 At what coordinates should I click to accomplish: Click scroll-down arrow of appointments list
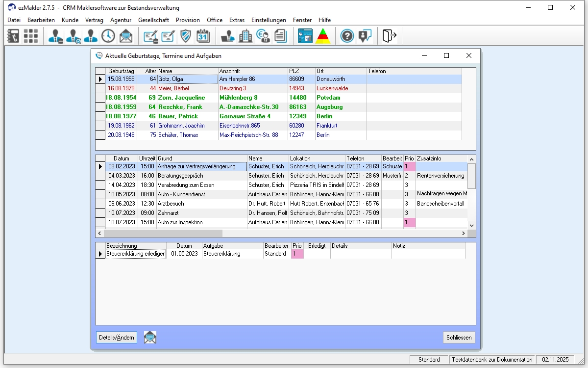(472, 225)
